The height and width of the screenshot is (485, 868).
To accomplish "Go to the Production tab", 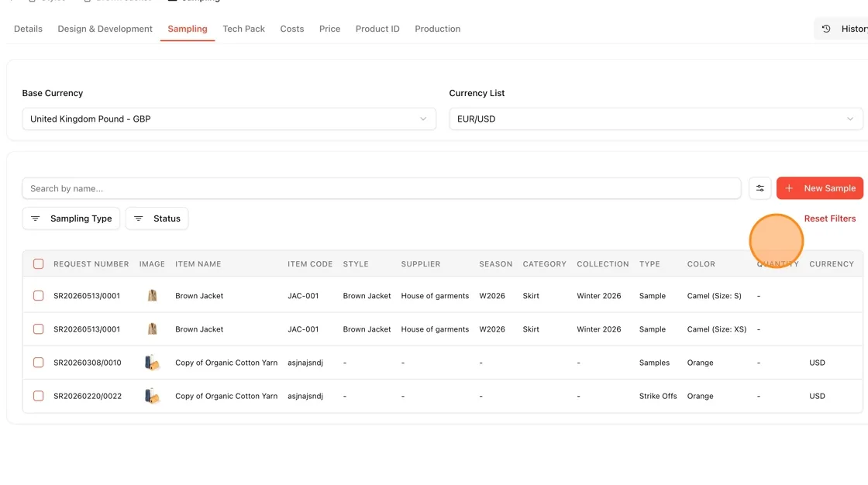I will [437, 29].
